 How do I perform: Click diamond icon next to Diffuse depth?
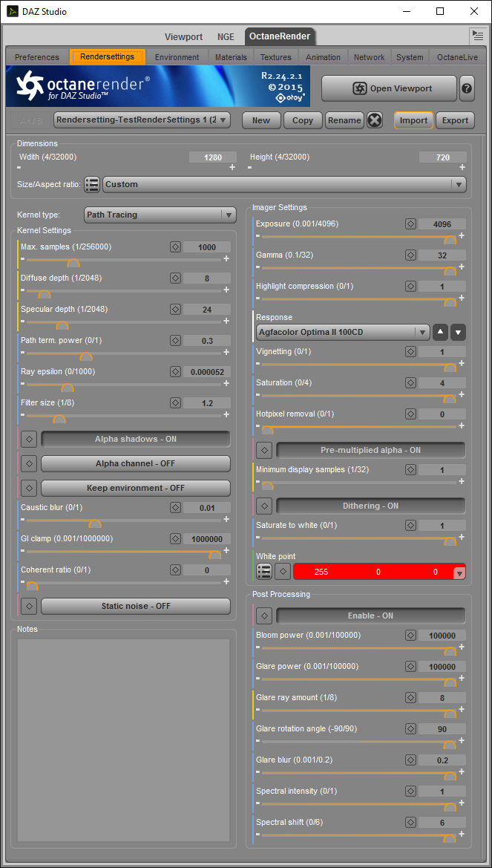click(175, 278)
